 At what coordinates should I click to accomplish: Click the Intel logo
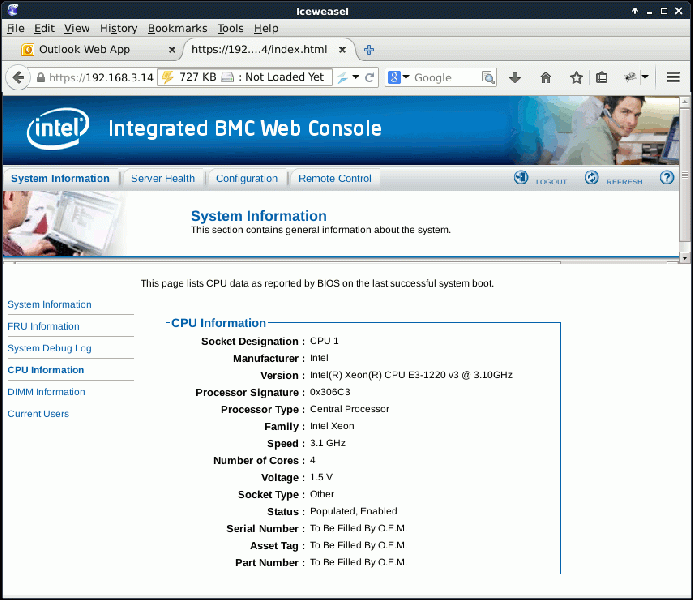click(58, 128)
